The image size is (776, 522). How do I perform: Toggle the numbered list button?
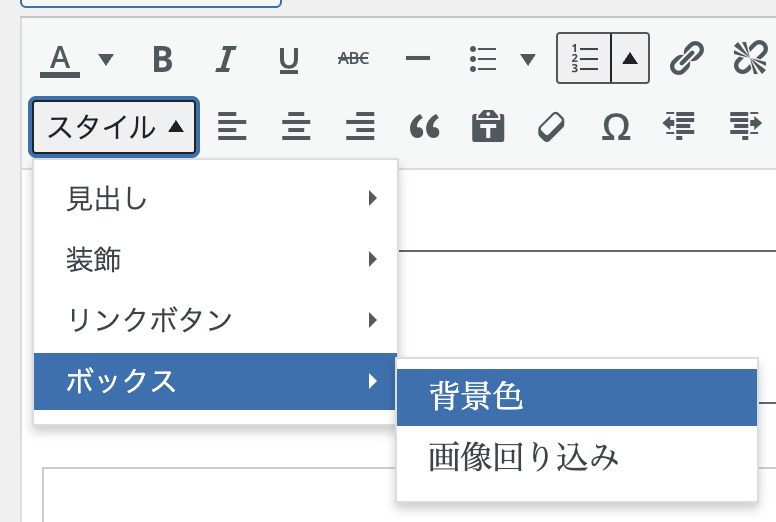(x=584, y=59)
